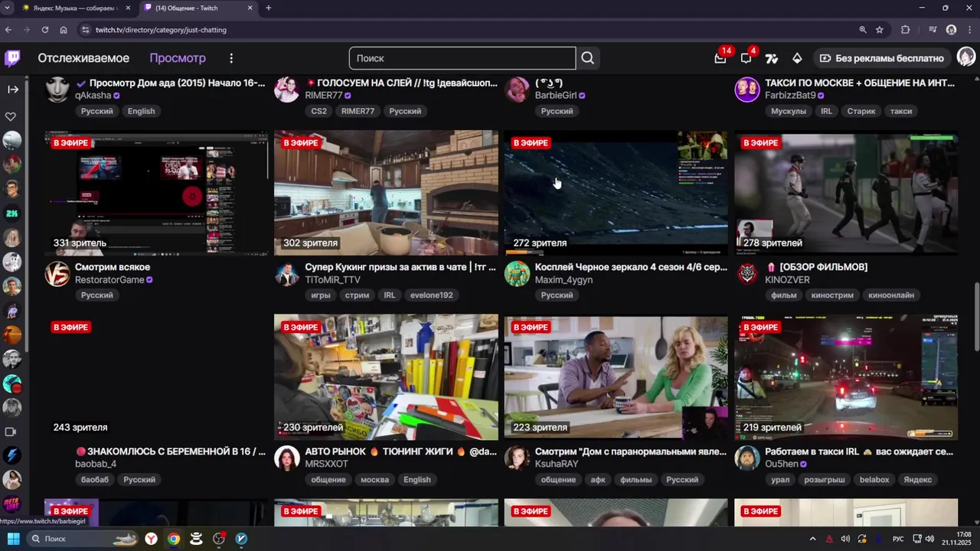980x551 pixels.
Task: Open the Twitch home logo
Action: pos(12,58)
